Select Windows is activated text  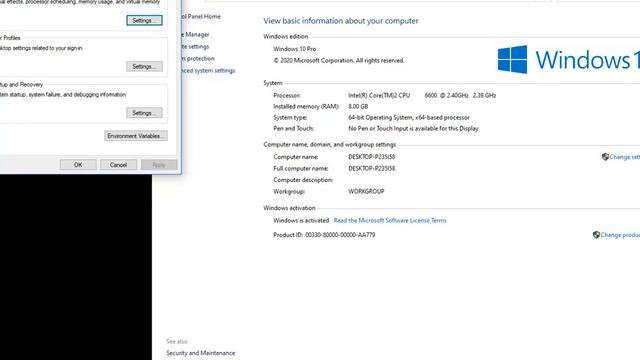(301, 220)
